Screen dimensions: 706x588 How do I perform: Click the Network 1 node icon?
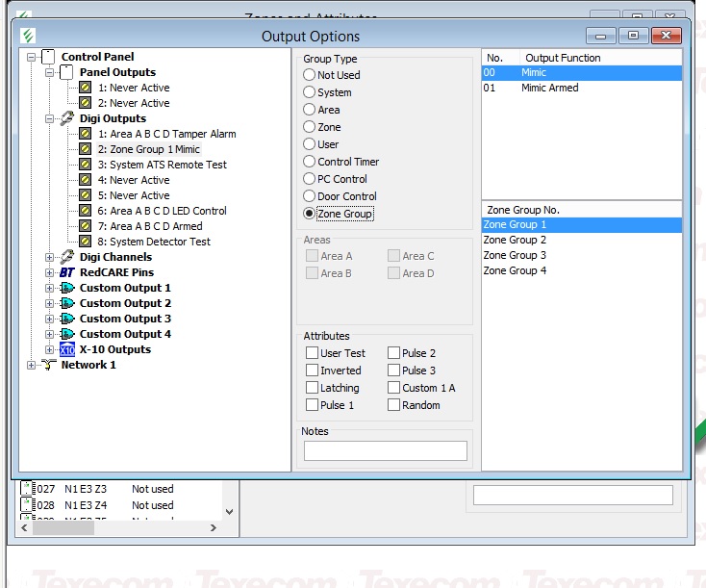pyautogui.click(x=48, y=365)
